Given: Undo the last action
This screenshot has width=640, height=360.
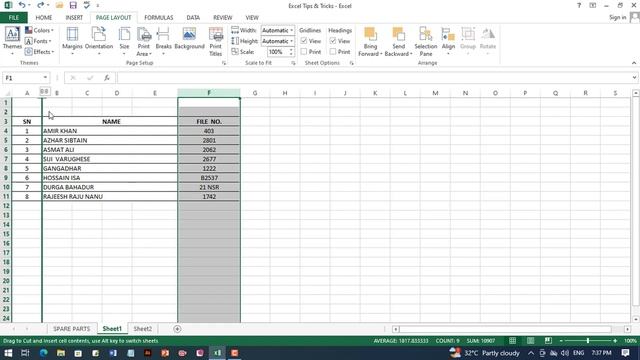Looking at the screenshot, I should (22, 5).
